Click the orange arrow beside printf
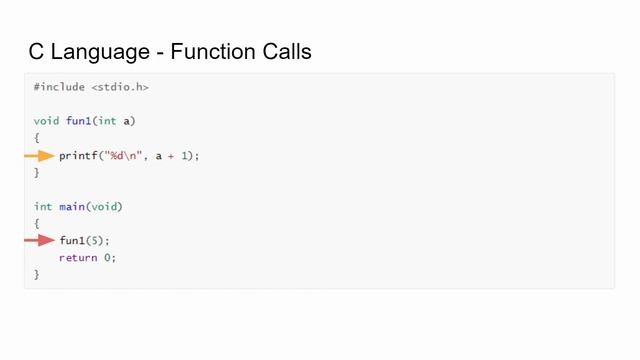This screenshot has width=640, height=360. [x=39, y=156]
